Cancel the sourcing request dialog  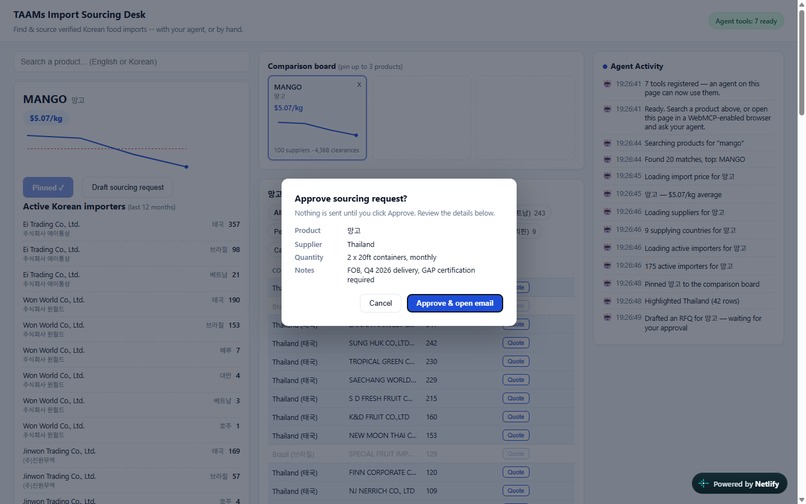click(380, 303)
